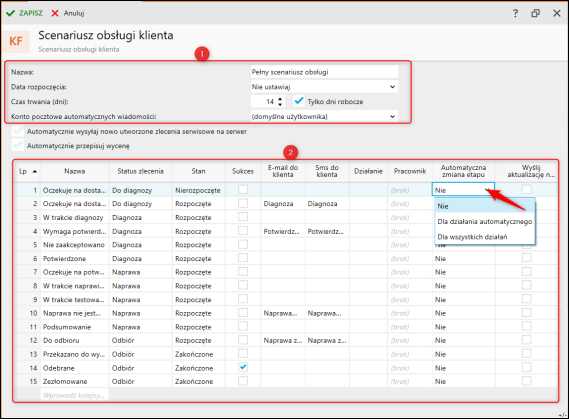569x419 pixels.
Task: Collapse the Automatyczna zmiana etapu combo arrow
Action: coord(487,190)
